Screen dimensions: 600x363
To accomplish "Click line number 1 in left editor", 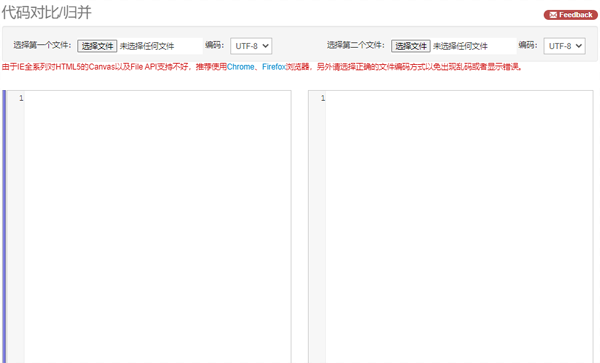I will [x=21, y=98].
